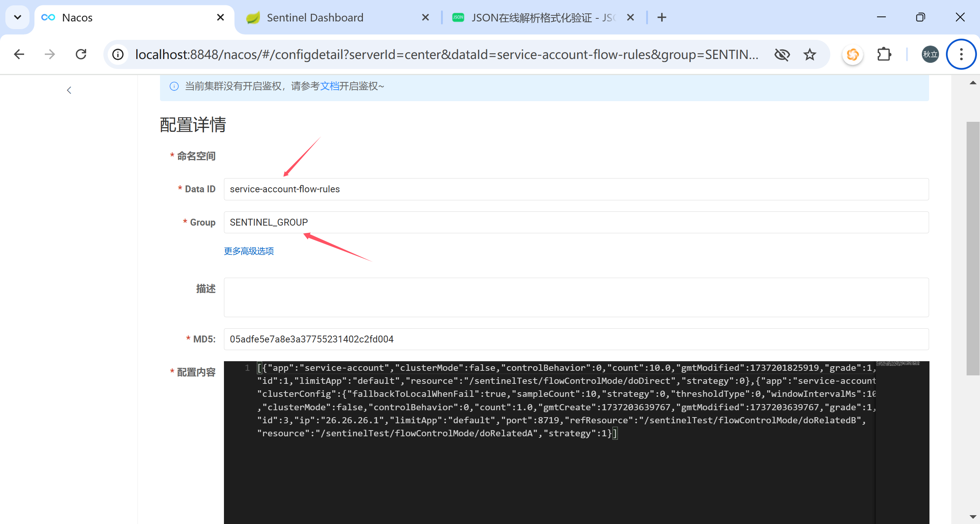Screen dimensions: 980x524
Task: Click the vertical page scrollbar thumb
Action: [972, 249]
